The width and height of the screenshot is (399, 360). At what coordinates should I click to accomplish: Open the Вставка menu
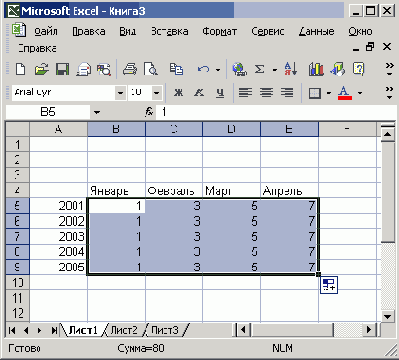pos(169,32)
